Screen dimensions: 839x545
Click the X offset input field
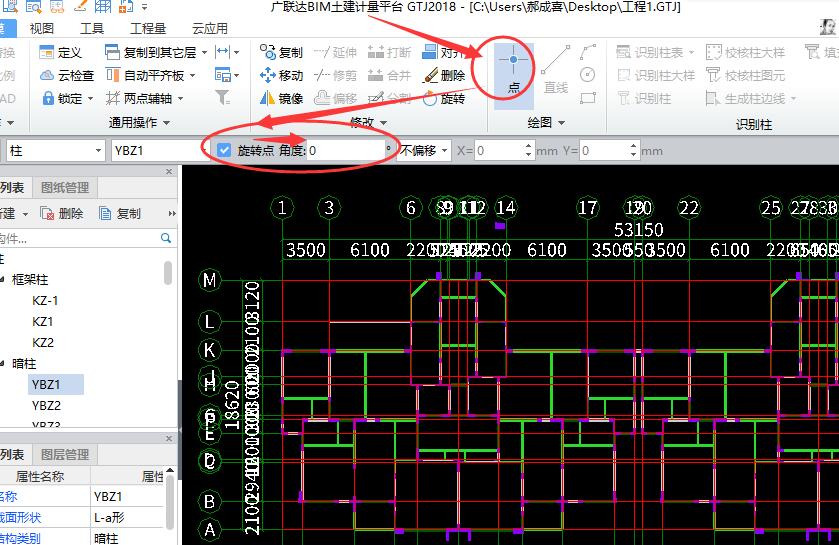point(498,151)
